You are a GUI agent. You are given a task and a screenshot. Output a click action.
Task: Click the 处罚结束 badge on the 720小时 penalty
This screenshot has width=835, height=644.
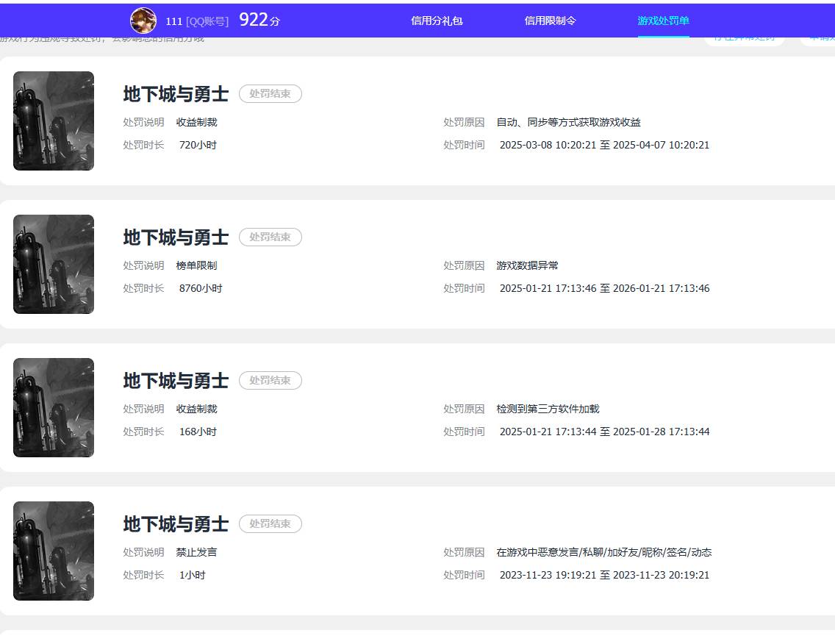[x=270, y=93]
